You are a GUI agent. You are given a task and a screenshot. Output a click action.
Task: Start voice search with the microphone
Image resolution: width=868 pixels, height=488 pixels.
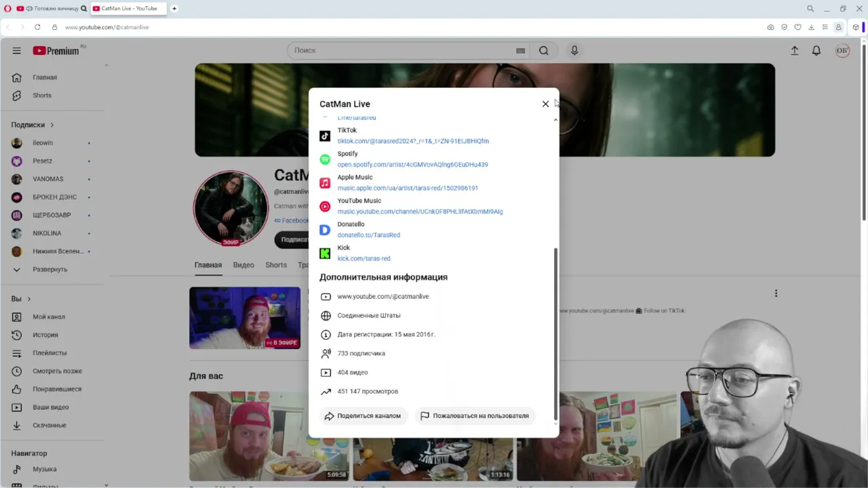pos(574,50)
